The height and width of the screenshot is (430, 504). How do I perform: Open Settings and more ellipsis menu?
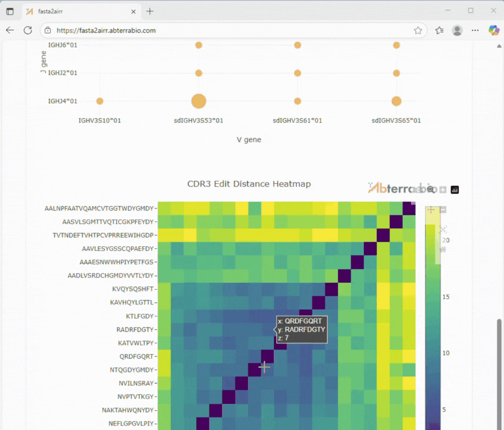pos(475,30)
